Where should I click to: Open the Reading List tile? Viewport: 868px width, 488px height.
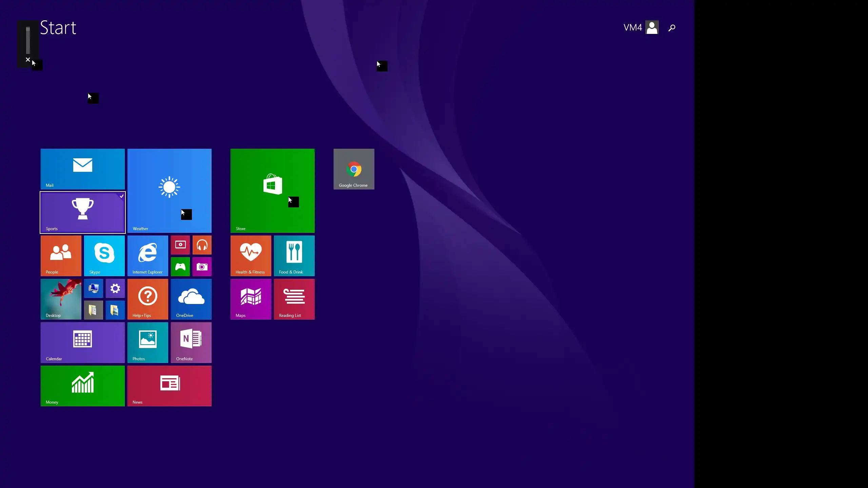click(294, 299)
